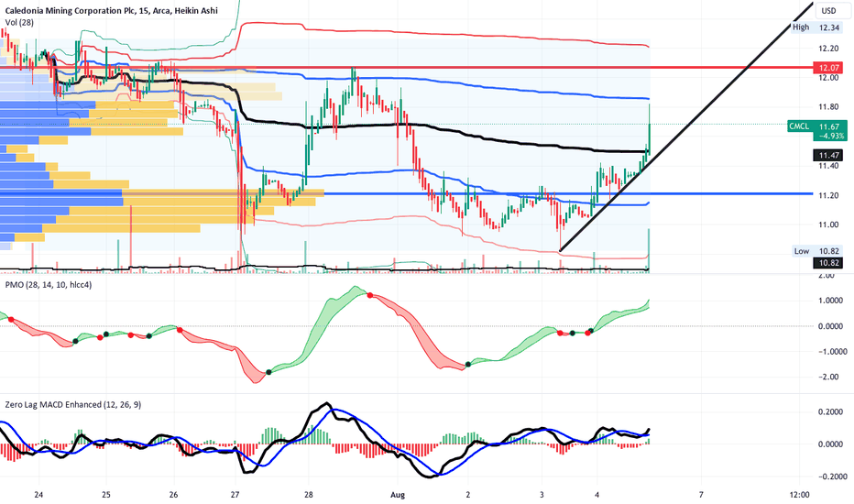Viewport: 854px width, 504px height.
Task: Click the 12.20 price axis tick
Action: coord(828,49)
